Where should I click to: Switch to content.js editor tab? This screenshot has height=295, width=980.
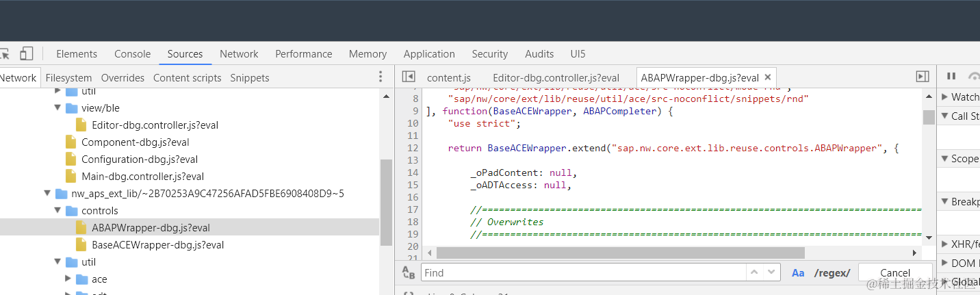(x=449, y=77)
